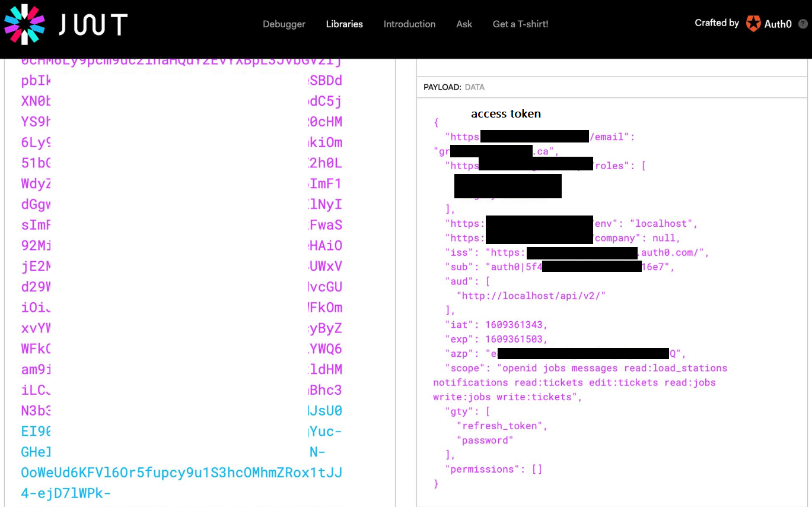This screenshot has height=507, width=812.
Task: Go to the Libraries section
Action: point(345,24)
